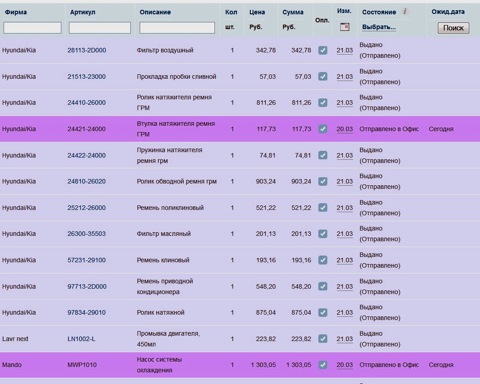The width and height of the screenshot is (480, 384).
Task: Open the Выбрать... status dropdown
Action: [x=379, y=27]
